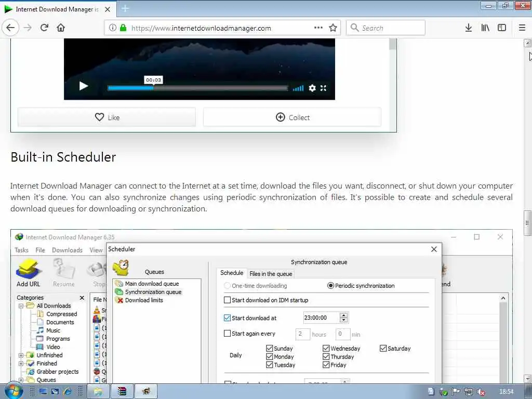532x399 pixels.
Task: Select Download limits in queue list
Action: click(144, 300)
